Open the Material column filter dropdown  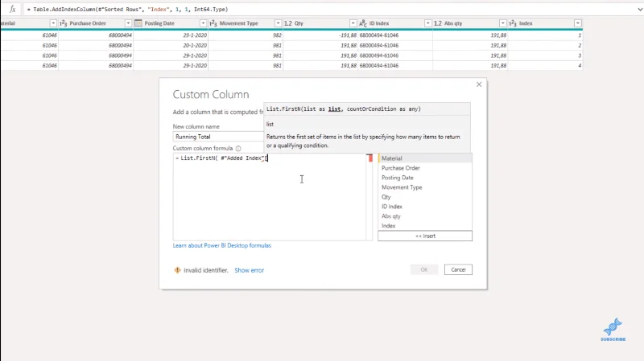click(x=53, y=23)
